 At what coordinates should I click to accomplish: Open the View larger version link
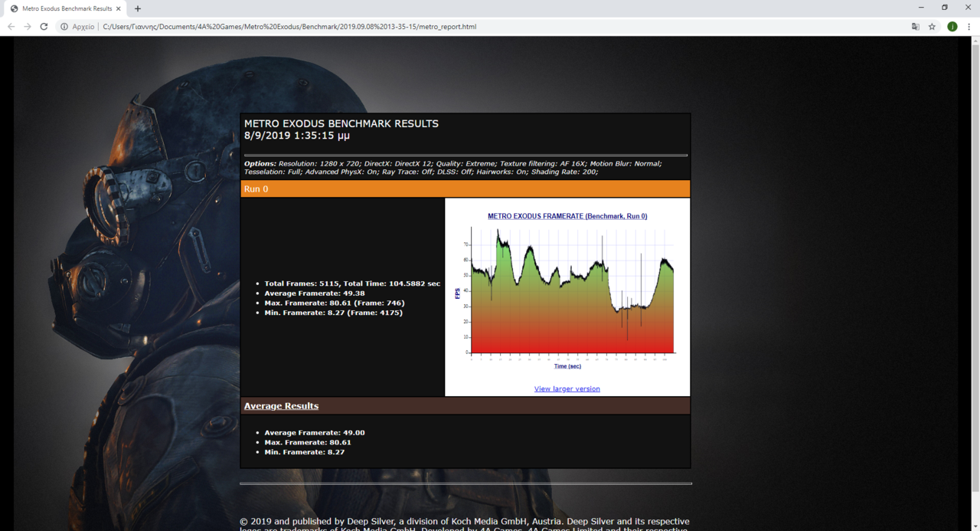pos(567,388)
